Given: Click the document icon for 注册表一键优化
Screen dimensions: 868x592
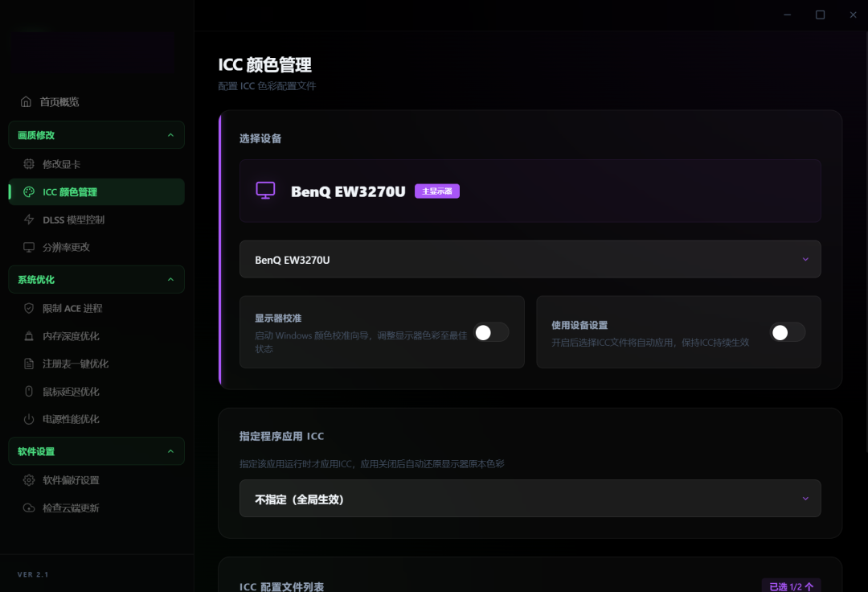Looking at the screenshot, I should [x=29, y=364].
